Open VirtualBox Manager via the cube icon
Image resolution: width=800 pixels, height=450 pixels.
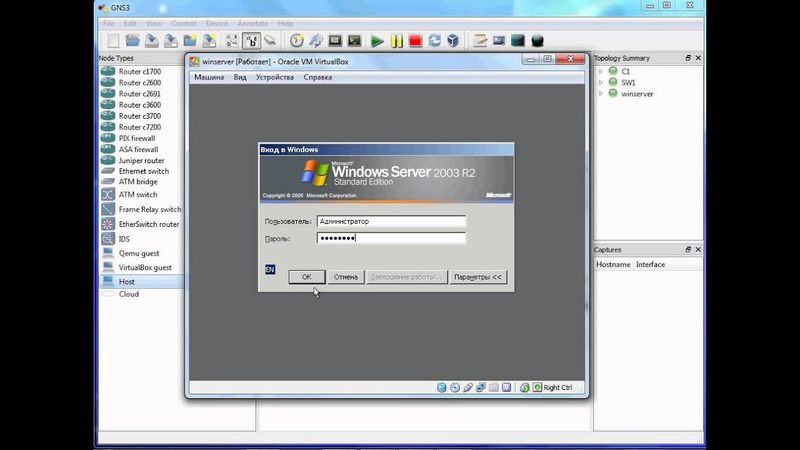tap(453, 41)
